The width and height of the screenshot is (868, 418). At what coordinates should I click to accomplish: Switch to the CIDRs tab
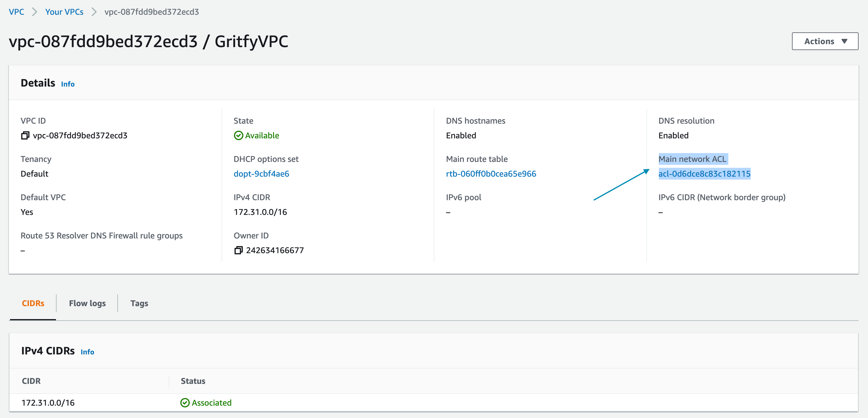33,303
